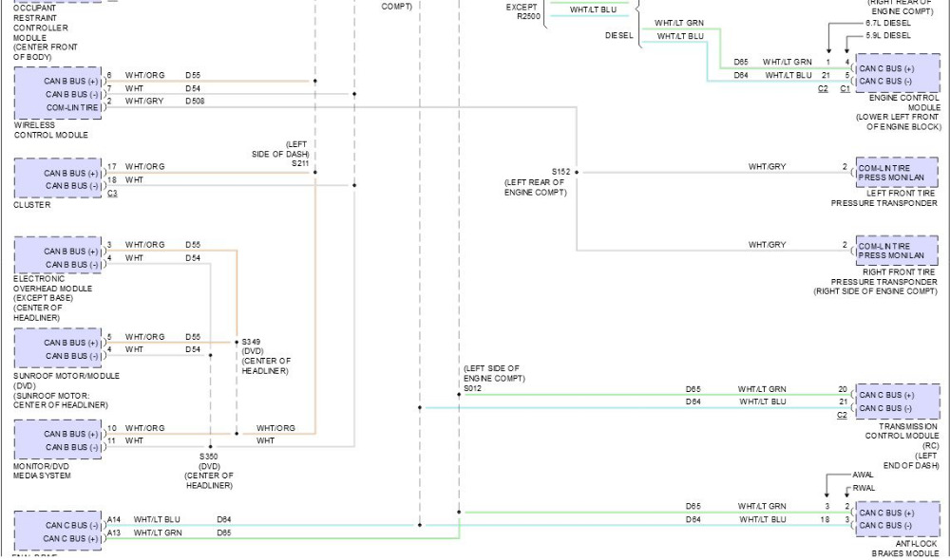Click the Left Front Tire Pressure Transponder label
This screenshot has width=950, height=560.
click(x=883, y=198)
